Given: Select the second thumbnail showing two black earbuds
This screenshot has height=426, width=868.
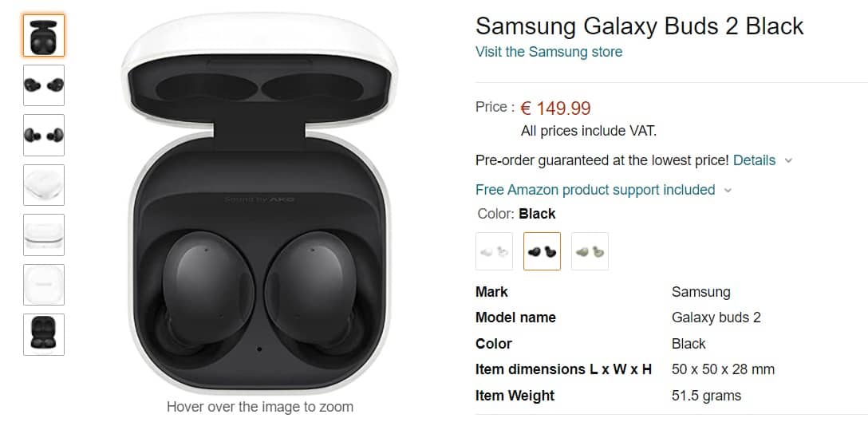Looking at the screenshot, I should click(x=44, y=85).
